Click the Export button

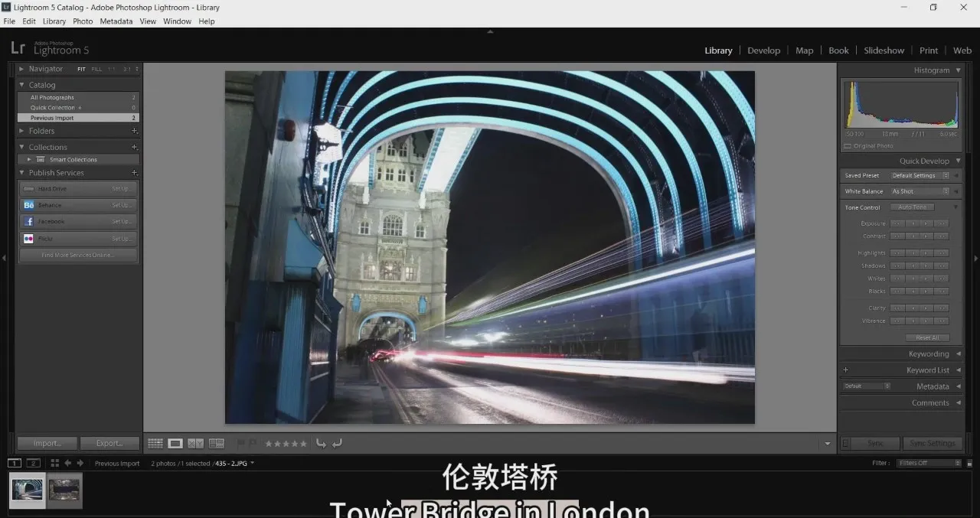pyautogui.click(x=109, y=443)
